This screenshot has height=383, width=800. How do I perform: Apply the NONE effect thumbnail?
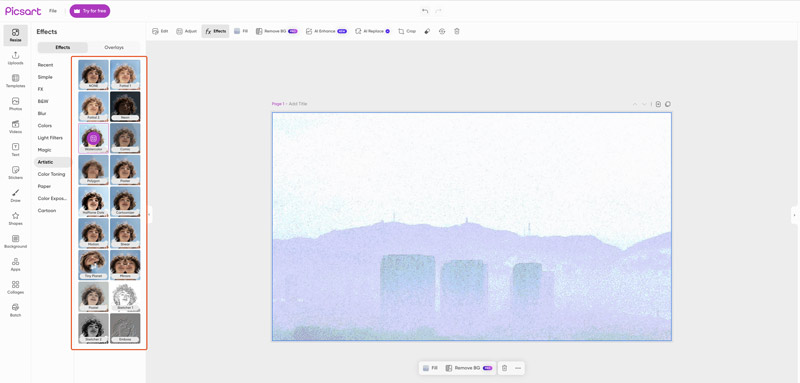pos(93,74)
